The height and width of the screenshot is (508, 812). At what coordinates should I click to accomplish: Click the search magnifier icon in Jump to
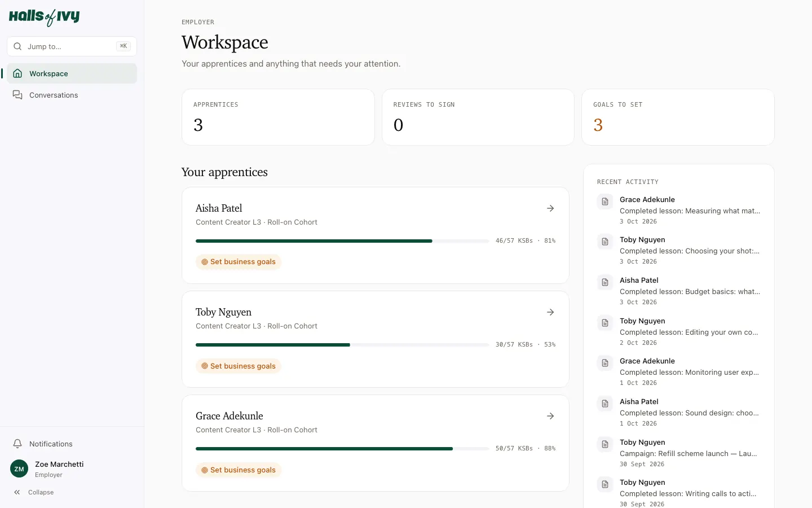pyautogui.click(x=17, y=46)
